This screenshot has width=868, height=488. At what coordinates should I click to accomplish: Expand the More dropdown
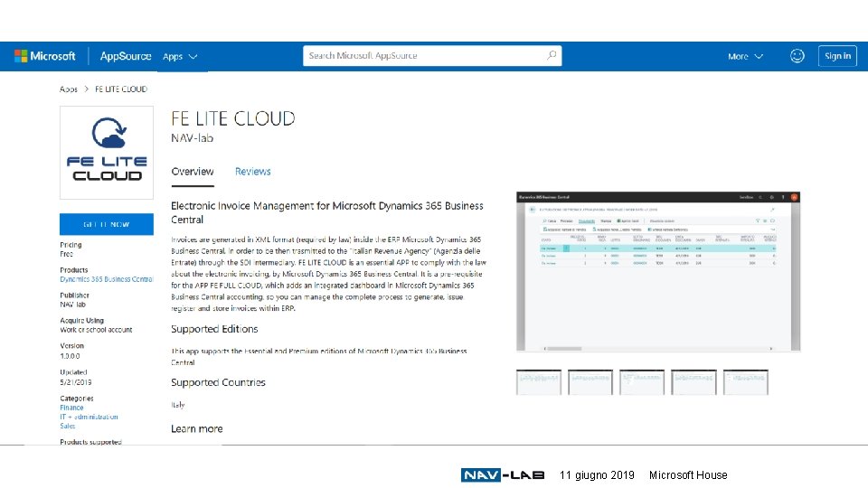tap(745, 56)
